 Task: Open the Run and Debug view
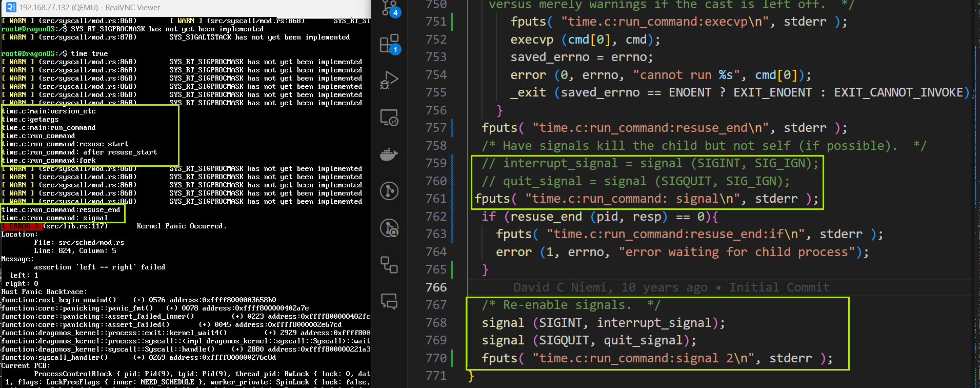pyautogui.click(x=389, y=81)
